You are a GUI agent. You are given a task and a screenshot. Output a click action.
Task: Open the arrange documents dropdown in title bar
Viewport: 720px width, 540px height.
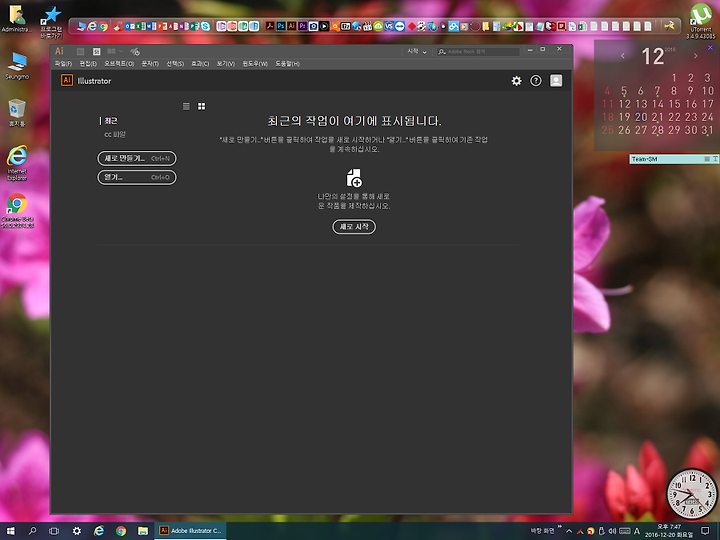[115, 51]
